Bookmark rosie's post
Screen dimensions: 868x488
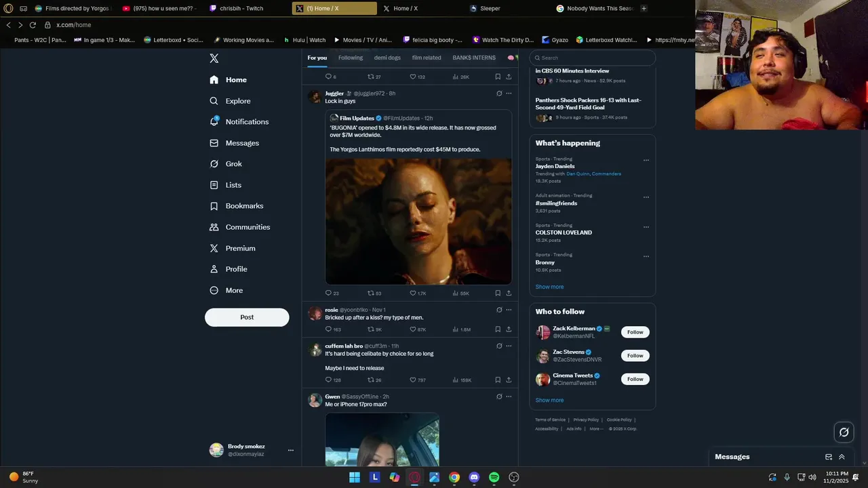[498, 329]
